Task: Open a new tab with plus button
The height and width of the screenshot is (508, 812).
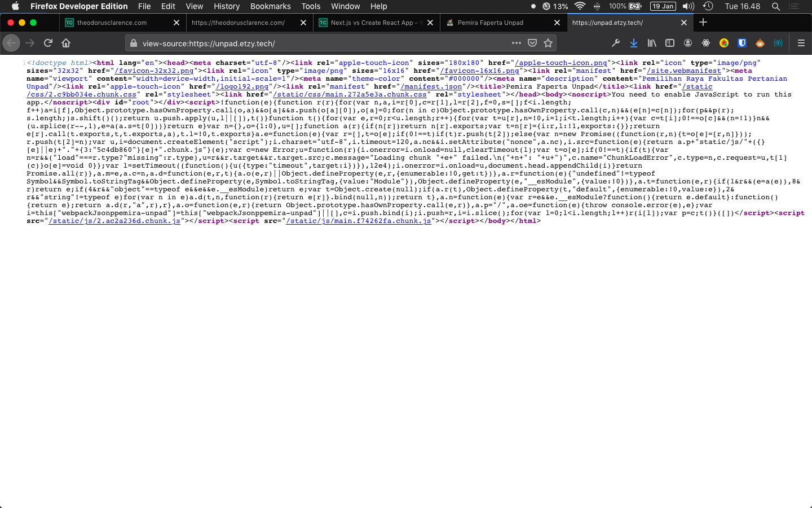Action: [703, 23]
